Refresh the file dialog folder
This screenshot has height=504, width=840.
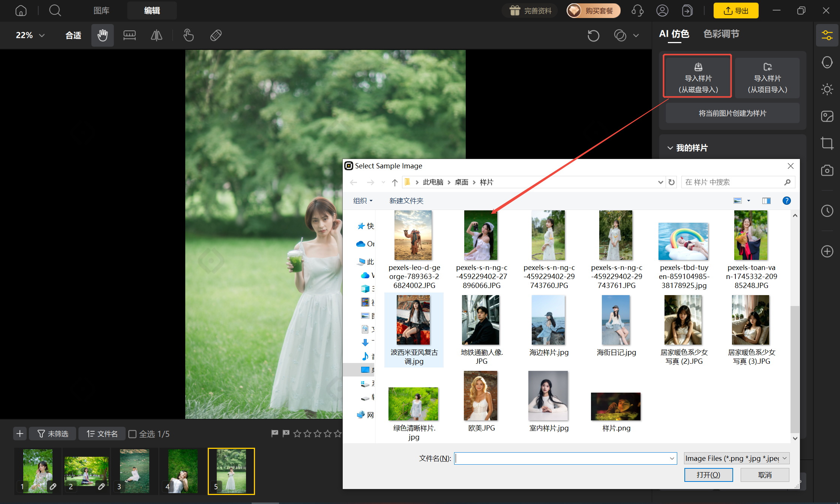(672, 182)
